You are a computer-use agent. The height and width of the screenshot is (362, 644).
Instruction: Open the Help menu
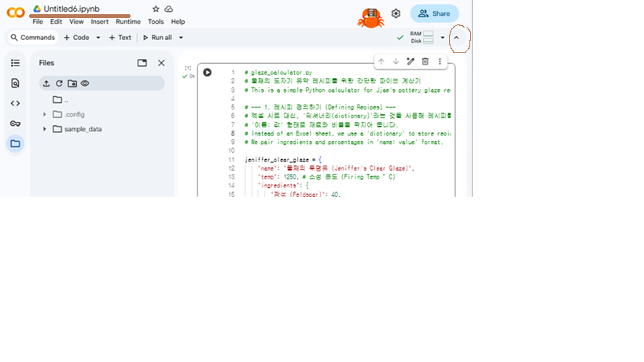(178, 22)
